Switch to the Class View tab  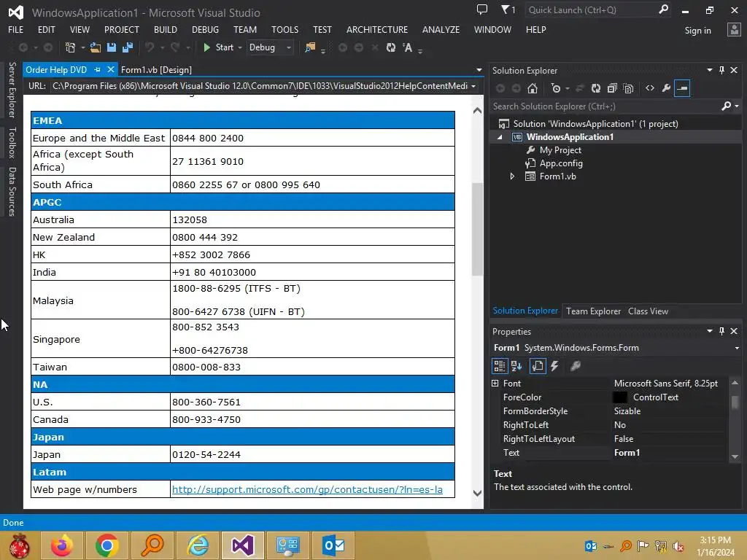pos(648,311)
